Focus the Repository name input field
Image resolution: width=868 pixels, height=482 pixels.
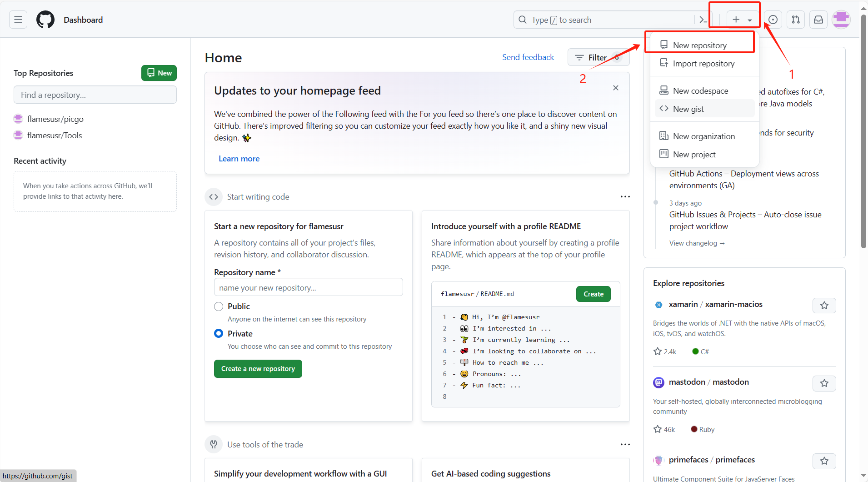(x=309, y=287)
